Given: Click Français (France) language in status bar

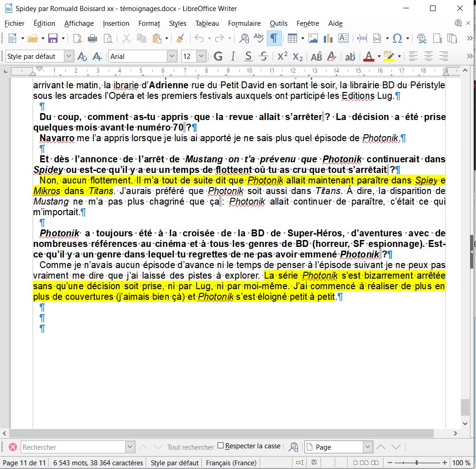Looking at the screenshot, I should pyautogui.click(x=231, y=463).
